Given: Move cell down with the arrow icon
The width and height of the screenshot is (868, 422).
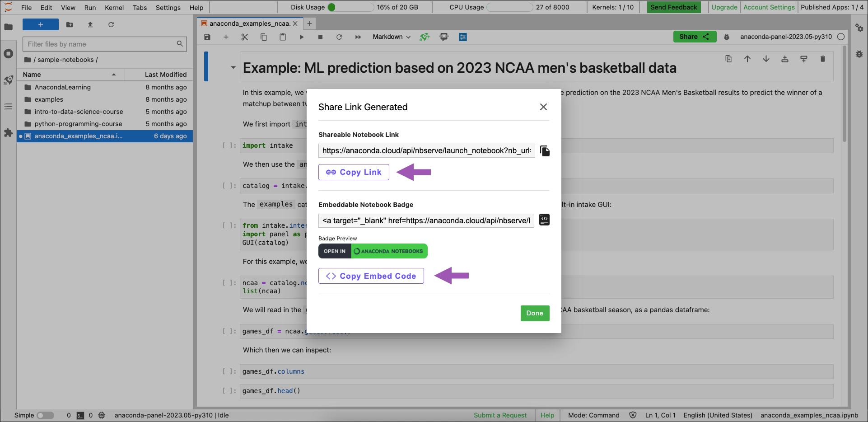Looking at the screenshot, I should (766, 59).
